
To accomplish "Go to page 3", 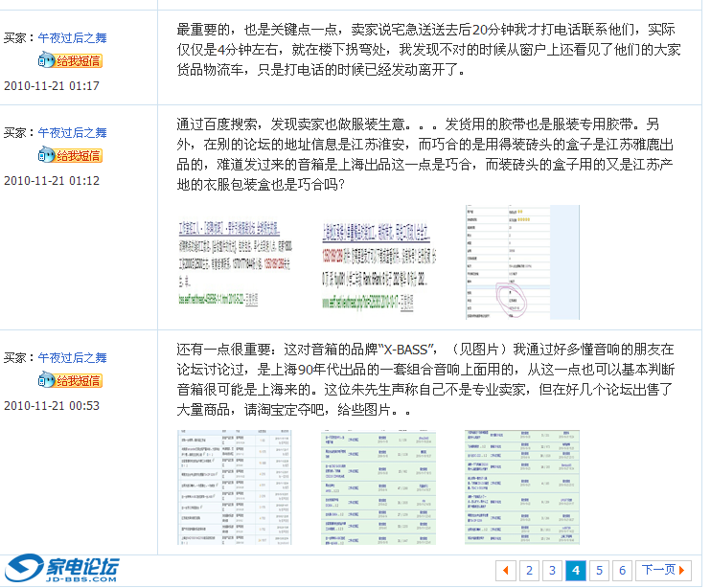I will pyautogui.click(x=552, y=571).
